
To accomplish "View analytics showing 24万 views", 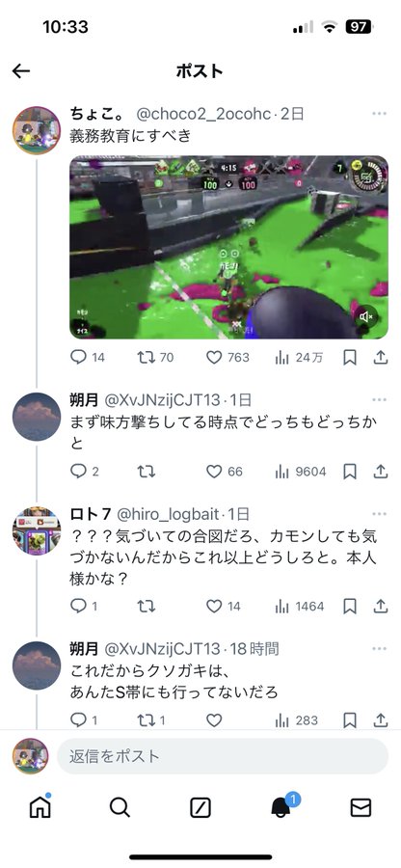I will (299, 358).
